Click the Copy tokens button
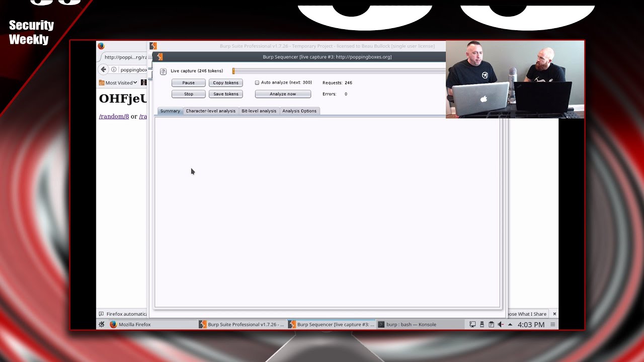The height and width of the screenshot is (362, 644). 226,82
